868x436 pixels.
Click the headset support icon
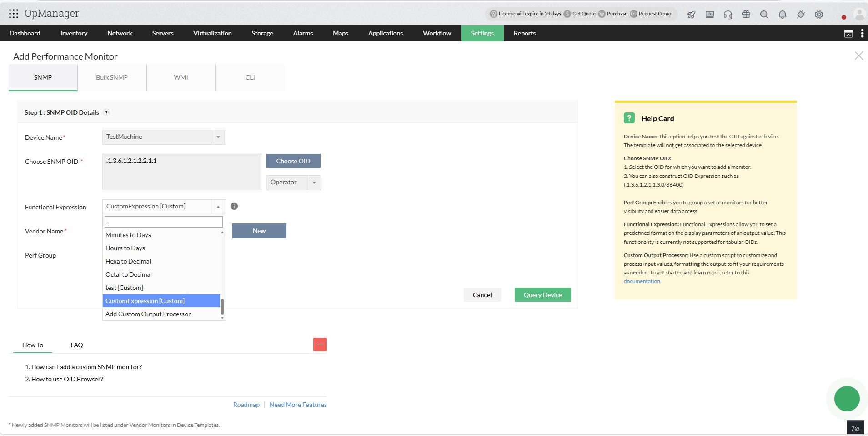tap(728, 15)
